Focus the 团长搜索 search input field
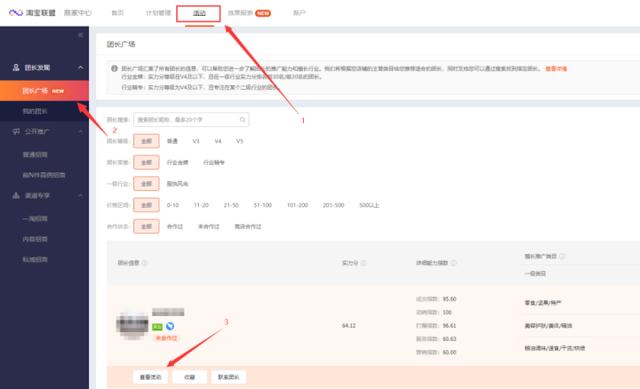This screenshot has height=389, width=640. pyautogui.click(x=191, y=120)
